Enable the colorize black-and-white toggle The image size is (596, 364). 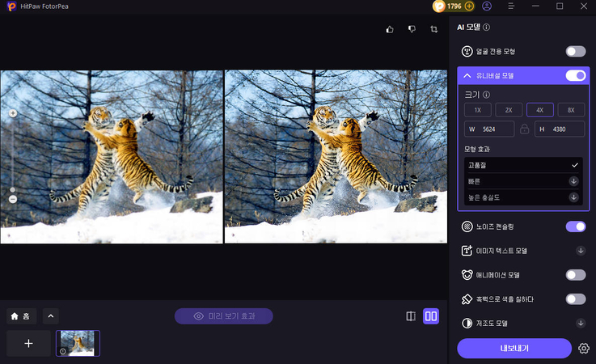[x=576, y=299]
